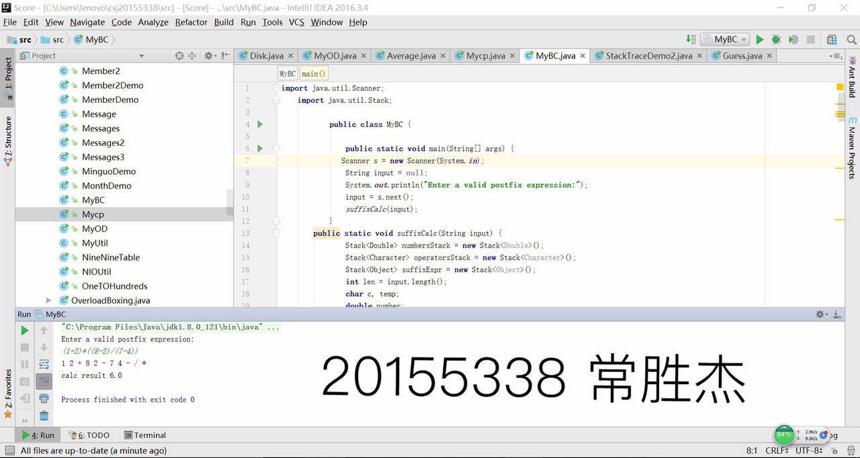Viewport: 860px width, 458px height.
Task: Clear console output using the trash icon
Action: click(44, 416)
